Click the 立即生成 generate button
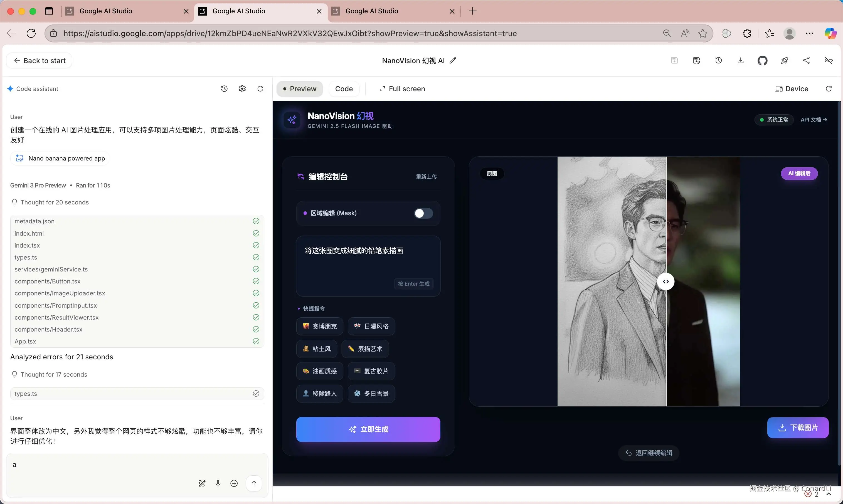The image size is (843, 504). (368, 429)
